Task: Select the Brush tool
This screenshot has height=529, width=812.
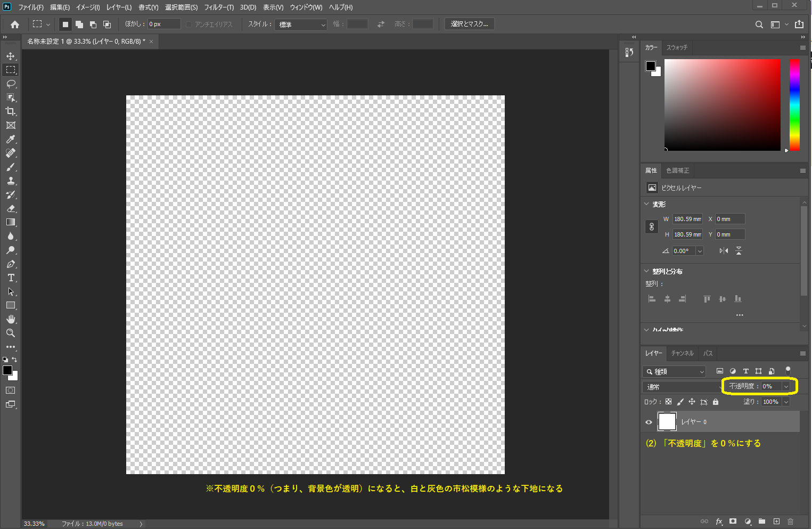Action: pos(11,167)
